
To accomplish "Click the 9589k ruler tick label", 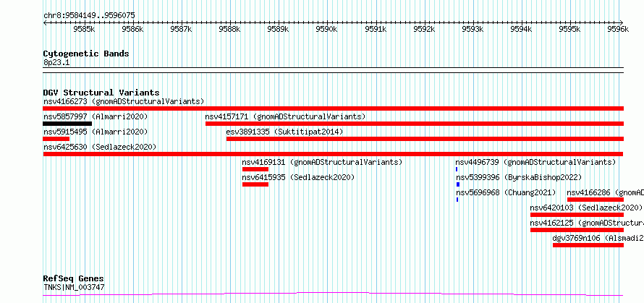I will [278, 29].
